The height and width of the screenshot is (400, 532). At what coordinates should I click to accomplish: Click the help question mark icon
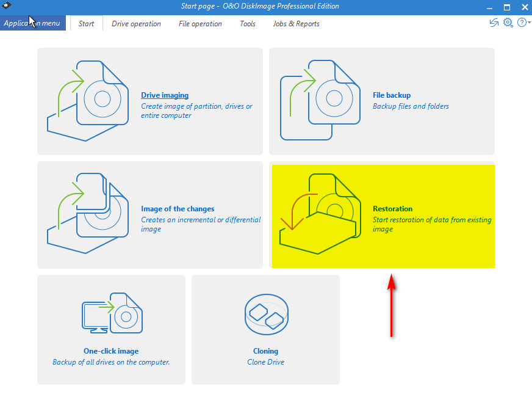pos(522,23)
